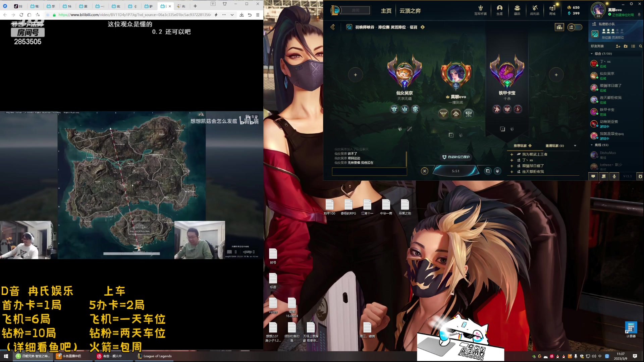Click the video playback progress bar
The width and height of the screenshot is (644, 362).
point(131,254)
